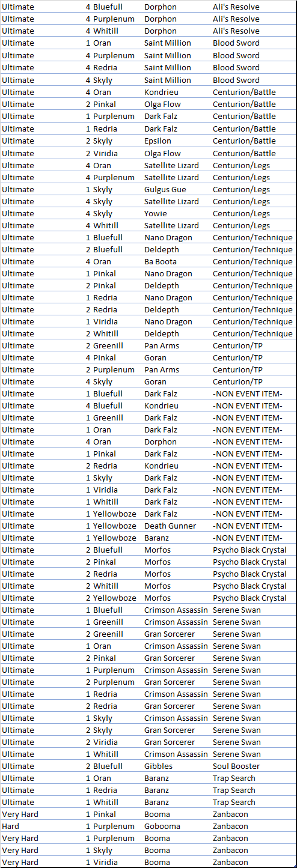
Task: Click Yellowboze in the Morfos row
Action: coord(114,598)
